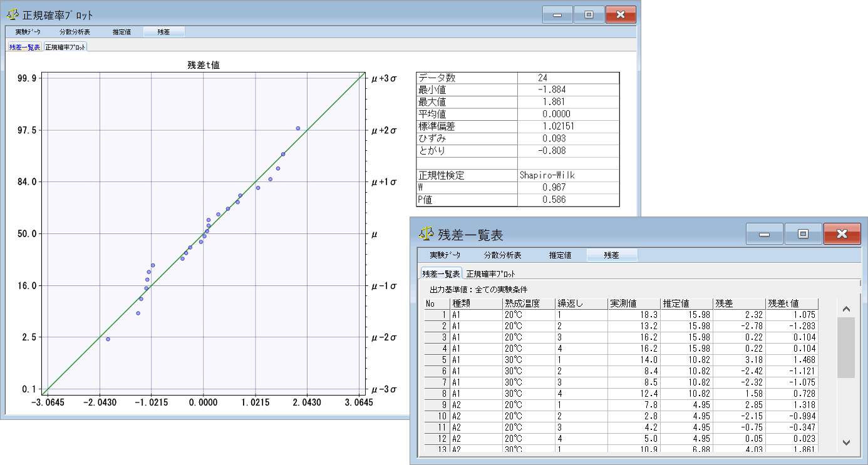Click the residual table's vertical scrollbar thumb
The height and width of the screenshot is (465, 868).
845,347
